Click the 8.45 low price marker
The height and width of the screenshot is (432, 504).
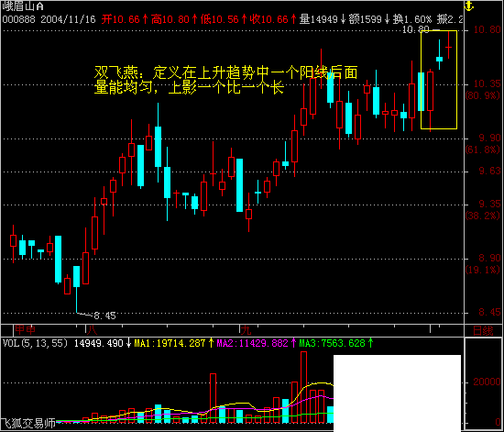click(x=104, y=316)
